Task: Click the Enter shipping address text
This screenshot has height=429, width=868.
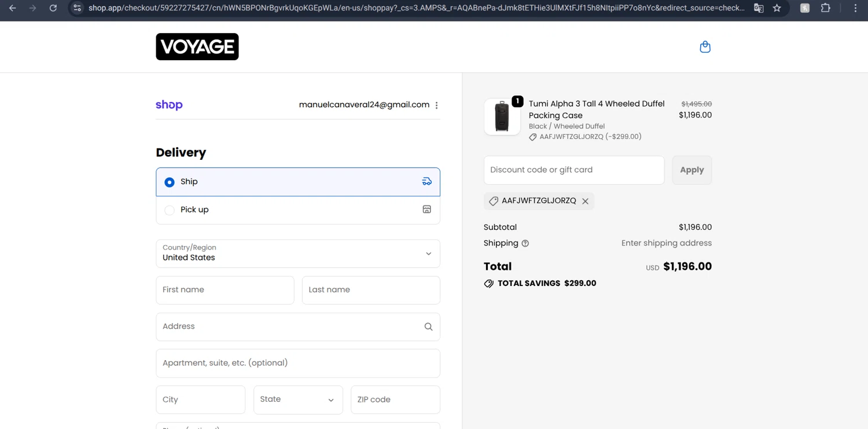Action: click(667, 243)
